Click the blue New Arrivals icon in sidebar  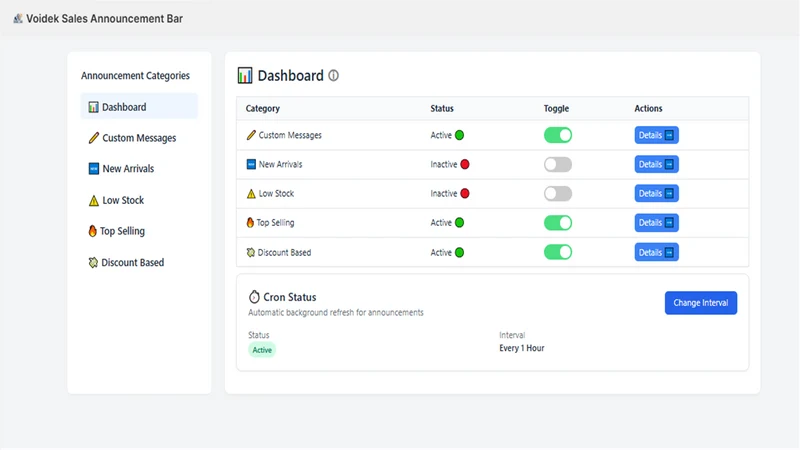pos(93,169)
